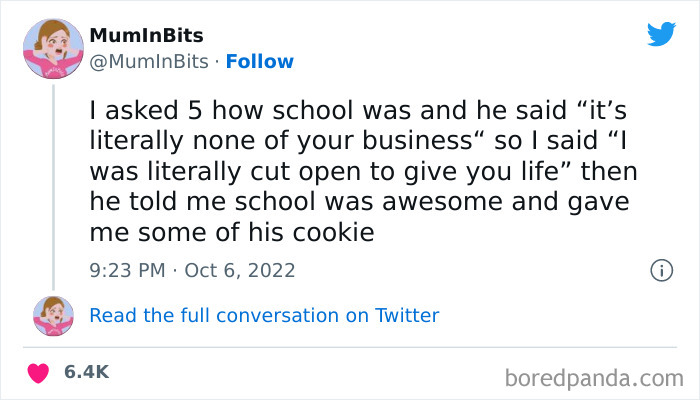Viewport: 700px width, 400px height.
Task: Follow the MumInBits account
Action: tap(260, 61)
